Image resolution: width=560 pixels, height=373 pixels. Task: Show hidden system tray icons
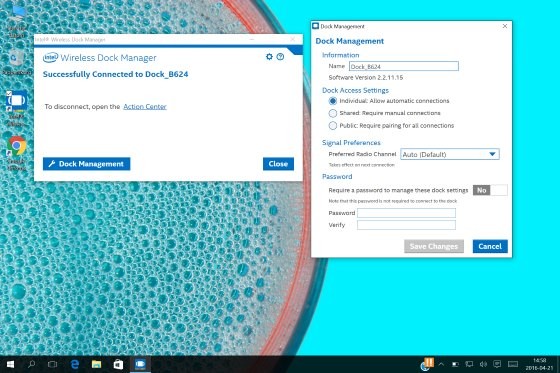pos(441,364)
